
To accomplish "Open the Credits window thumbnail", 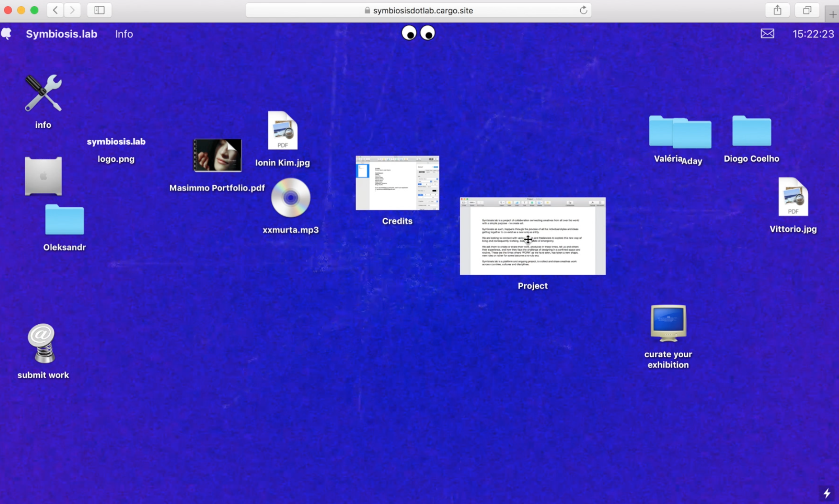I will [397, 183].
